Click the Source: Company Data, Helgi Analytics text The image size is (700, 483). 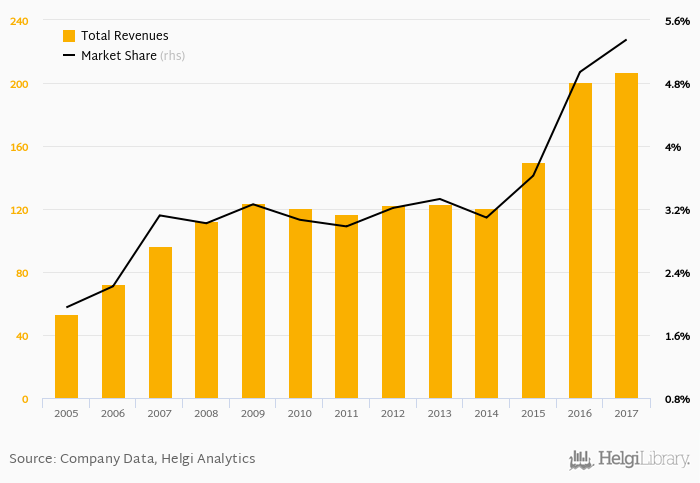132,459
